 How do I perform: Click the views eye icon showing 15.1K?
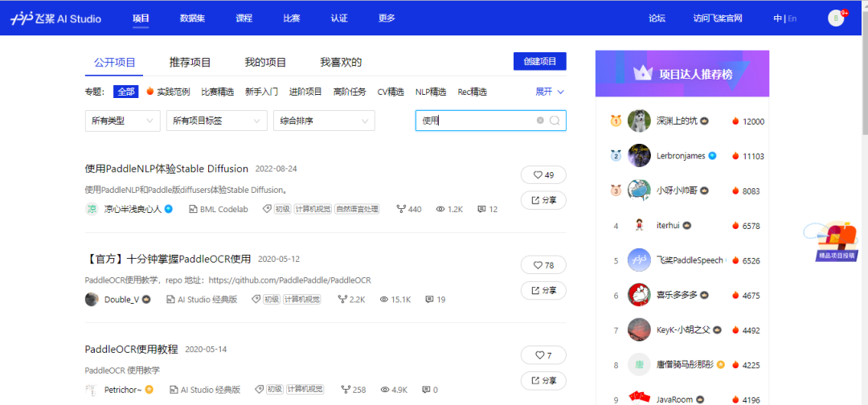(x=384, y=299)
